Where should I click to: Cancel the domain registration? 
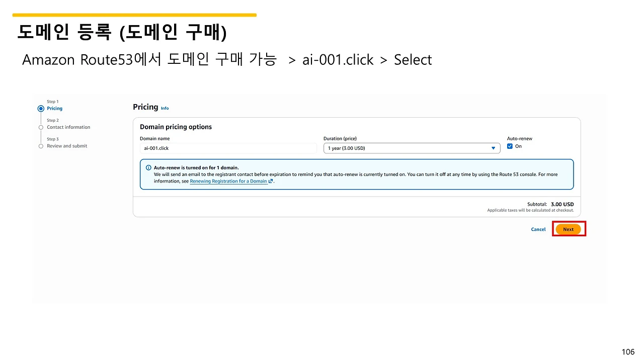click(538, 229)
